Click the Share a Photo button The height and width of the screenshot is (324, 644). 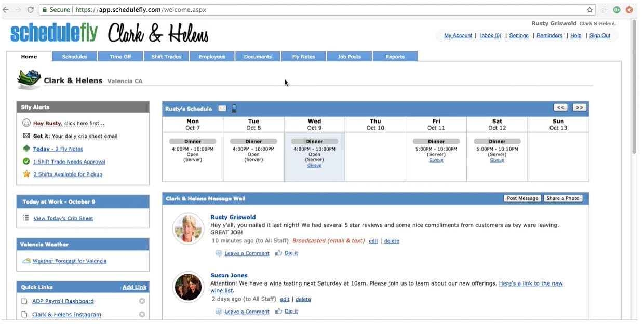click(563, 198)
